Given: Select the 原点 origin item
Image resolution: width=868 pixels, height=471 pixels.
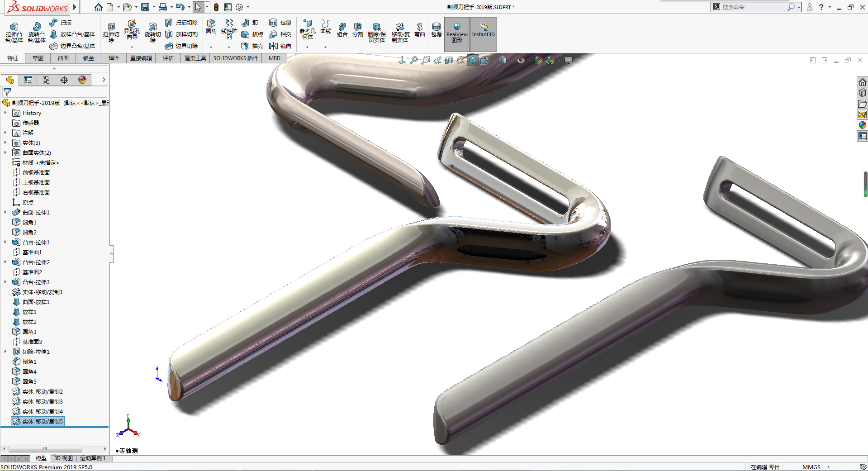Looking at the screenshot, I should 23,202.
